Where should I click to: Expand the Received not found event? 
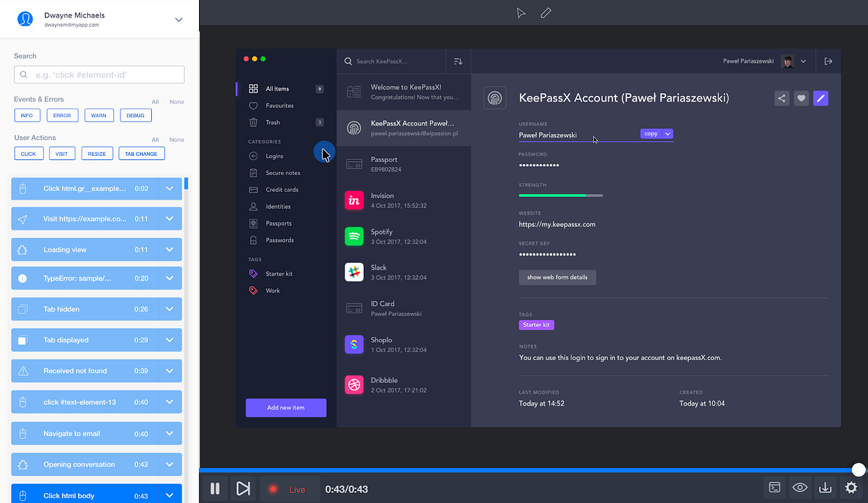click(x=170, y=371)
